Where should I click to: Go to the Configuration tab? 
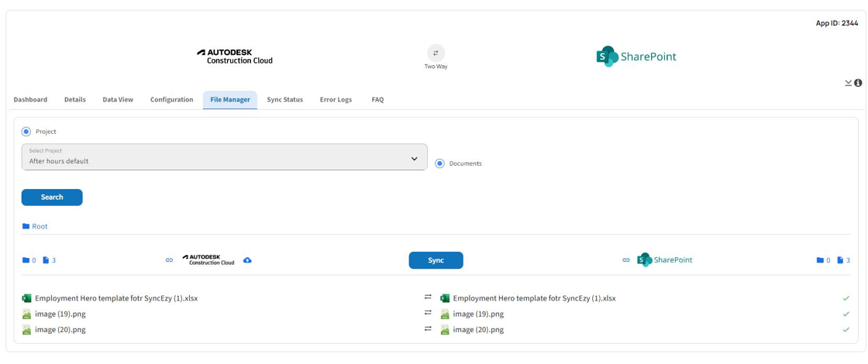(x=171, y=100)
